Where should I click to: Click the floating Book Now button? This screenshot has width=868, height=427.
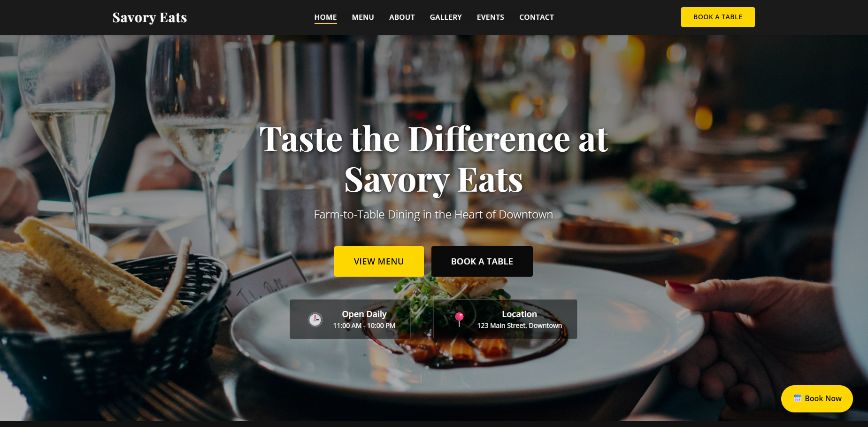click(x=817, y=398)
